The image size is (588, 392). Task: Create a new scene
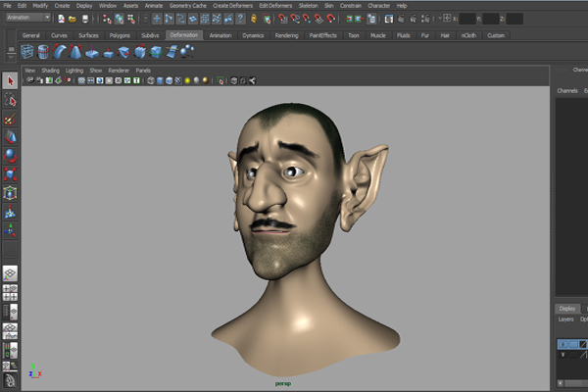[61, 19]
